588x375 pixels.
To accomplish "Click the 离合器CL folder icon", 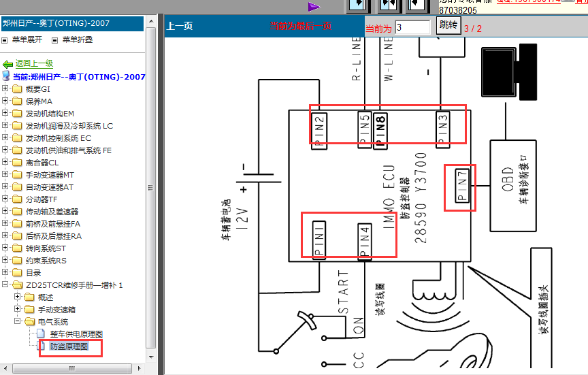I will tap(17, 163).
